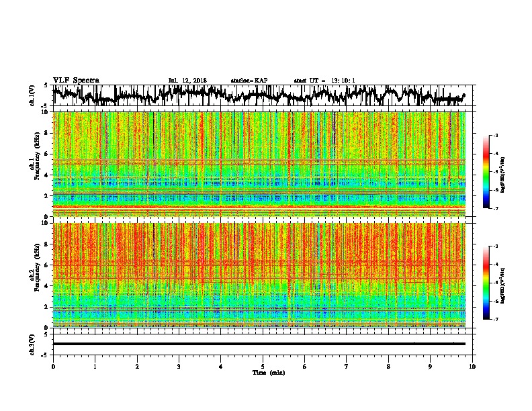Click time axis tick label "9"
This screenshot has height=411, width=532.
tap(430, 367)
